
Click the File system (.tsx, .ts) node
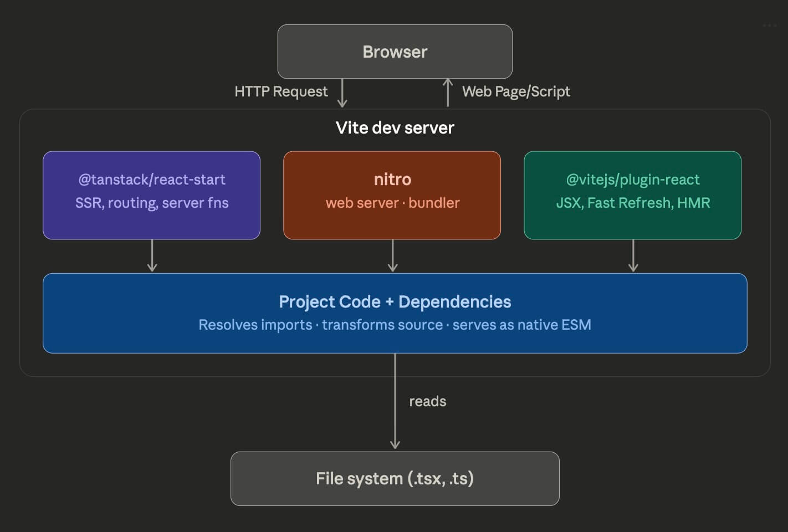(395, 478)
